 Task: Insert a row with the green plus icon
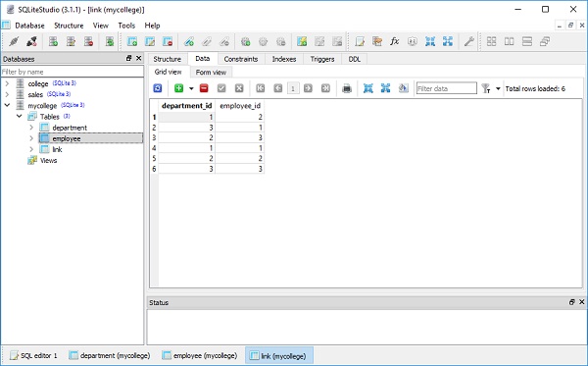click(179, 88)
